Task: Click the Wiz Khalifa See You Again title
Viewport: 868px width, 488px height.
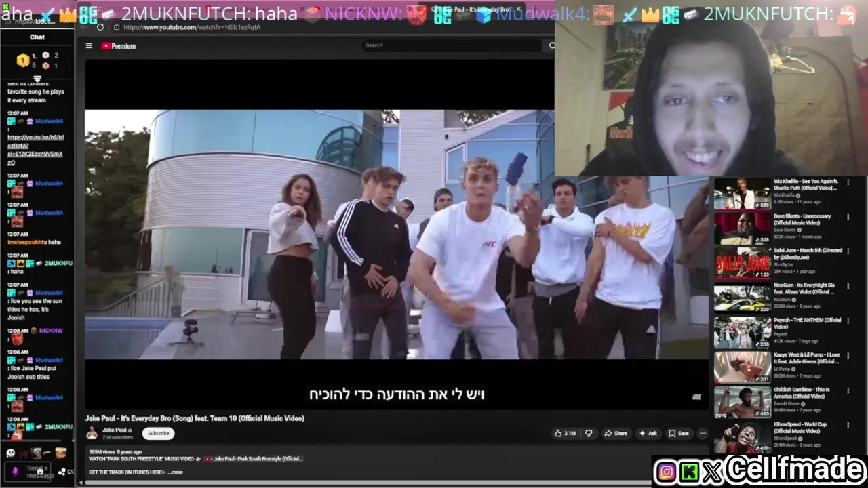Action: [806, 185]
